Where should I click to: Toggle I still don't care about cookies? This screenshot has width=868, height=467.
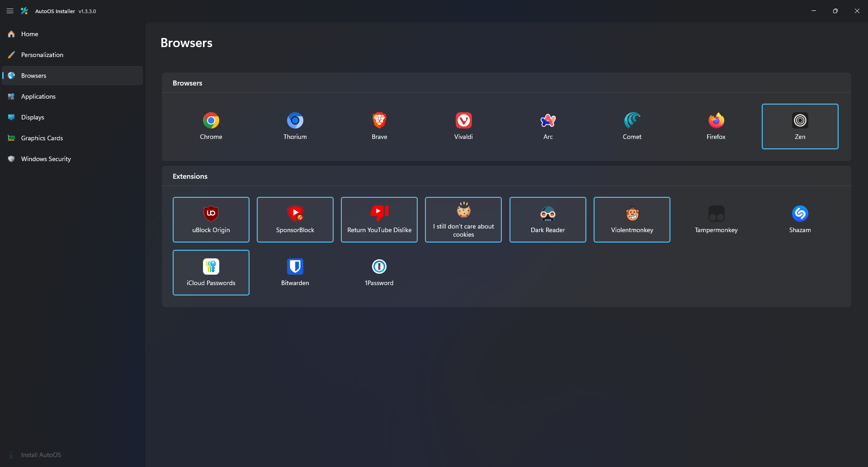click(x=463, y=219)
